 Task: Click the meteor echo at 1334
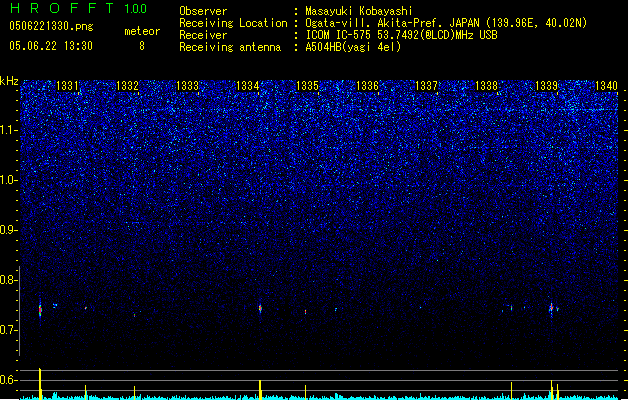[x=260, y=309]
